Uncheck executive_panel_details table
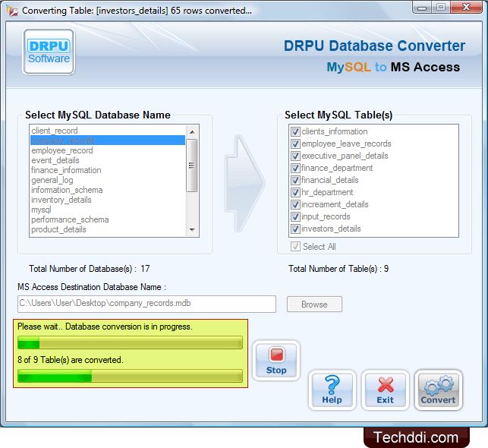 point(295,156)
